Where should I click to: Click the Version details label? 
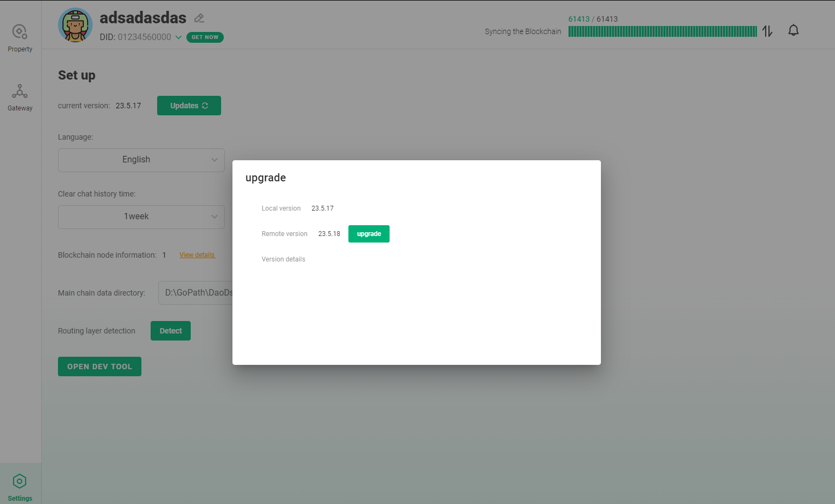[x=283, y=259]
